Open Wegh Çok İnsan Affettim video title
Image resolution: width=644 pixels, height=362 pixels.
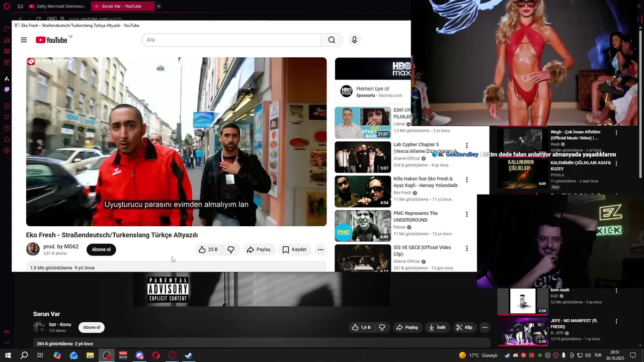pos(576,135)
